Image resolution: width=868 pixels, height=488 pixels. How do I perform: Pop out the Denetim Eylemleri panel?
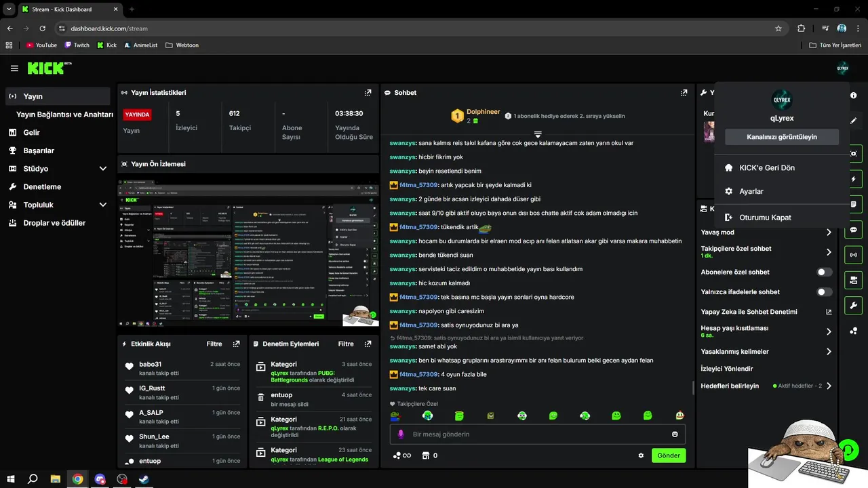368,344
